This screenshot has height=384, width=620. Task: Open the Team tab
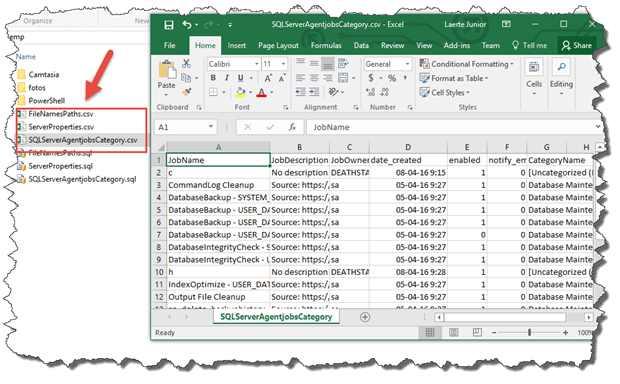point(490,45)
